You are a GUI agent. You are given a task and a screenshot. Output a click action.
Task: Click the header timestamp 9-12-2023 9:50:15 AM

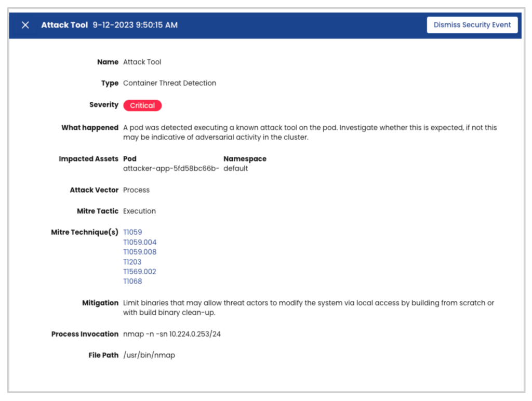coord(135,25)
